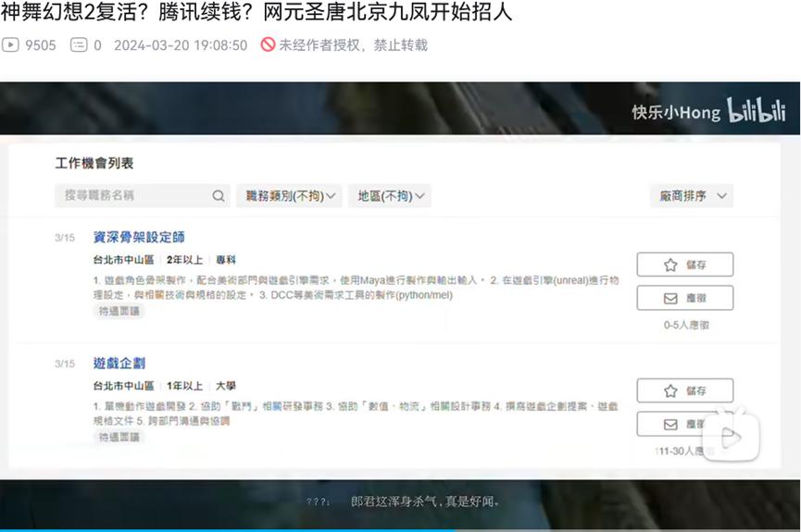Open the 職務類別(不拘) dropdown
Screen dimensions: 801x532
tap(290, 195)
